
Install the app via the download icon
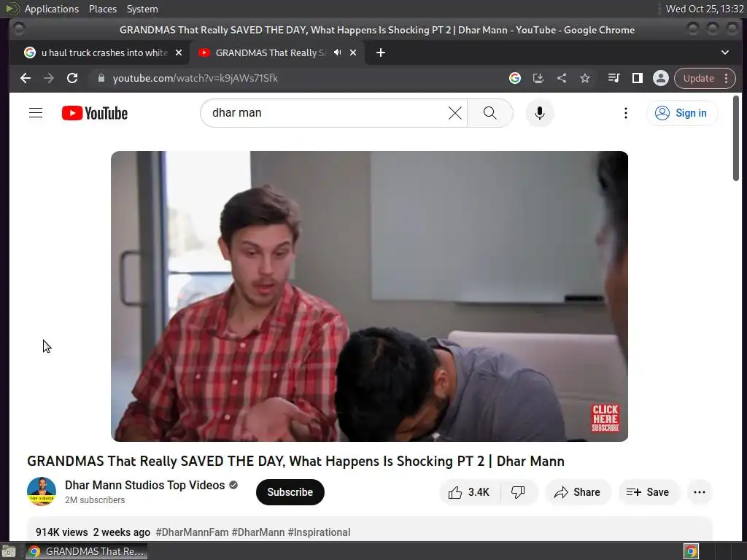(538, 78)
